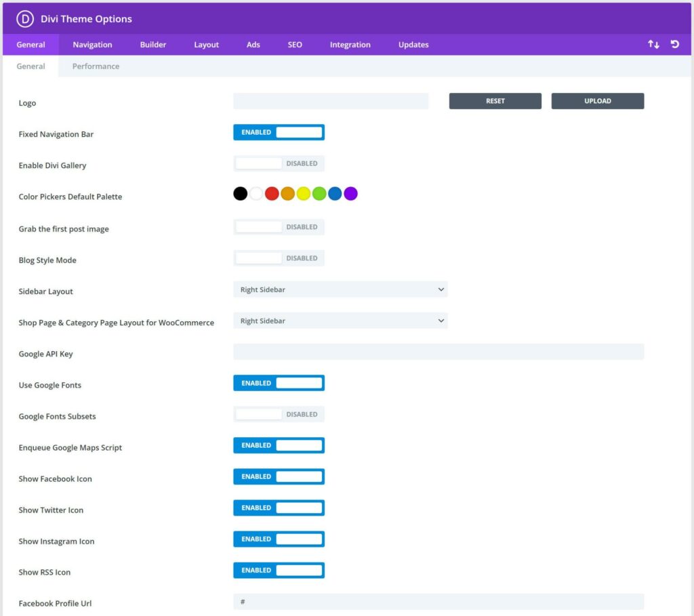
Task: Enable the Divi Gallery toggle
Action: pos(279,163)
